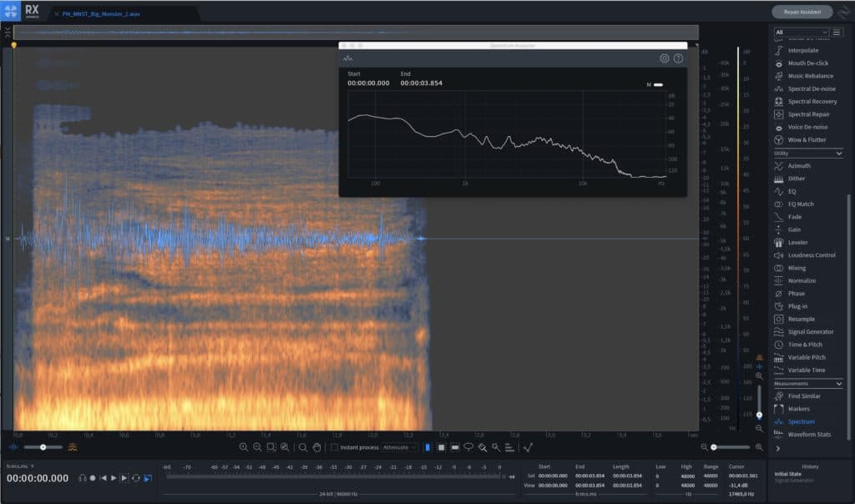The width and height of the screenshot is (855, 504).
Task: Toggle the brush selection tool
Action: click(482, 447)
